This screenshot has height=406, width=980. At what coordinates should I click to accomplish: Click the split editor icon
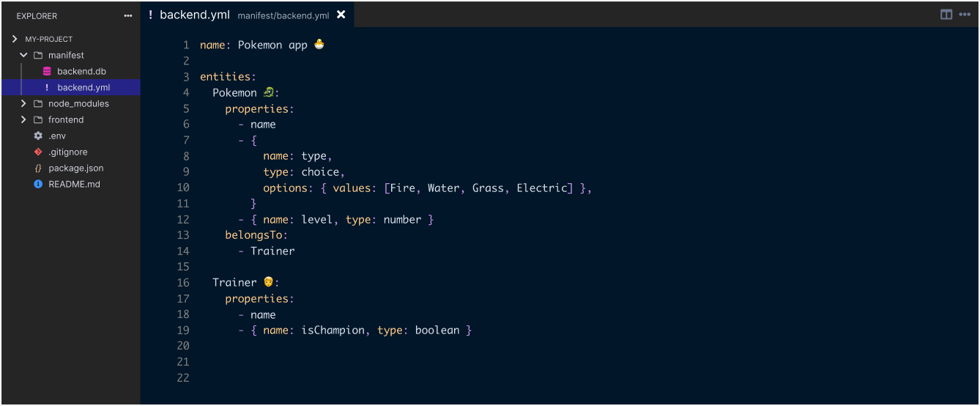coord(946,14)
